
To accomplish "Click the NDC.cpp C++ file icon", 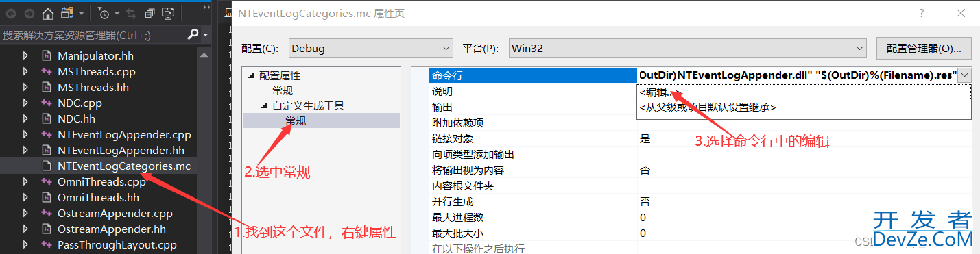I will point(47,103).
